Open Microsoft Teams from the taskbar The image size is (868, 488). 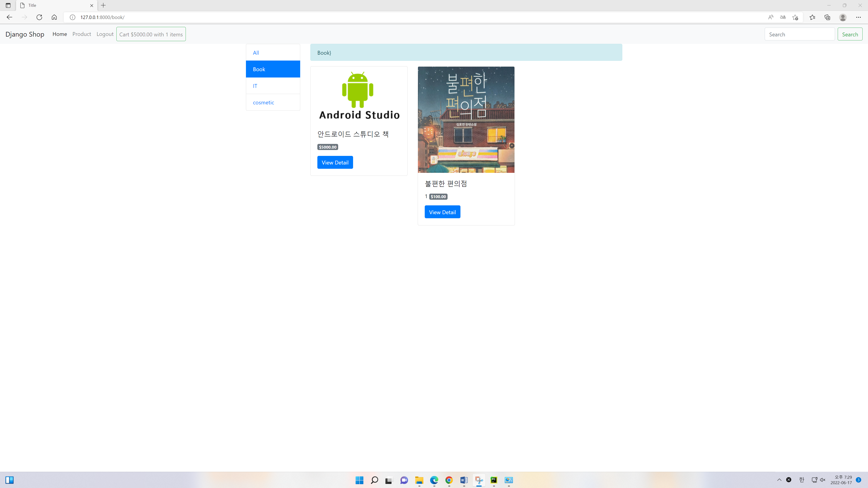(404, 480)
